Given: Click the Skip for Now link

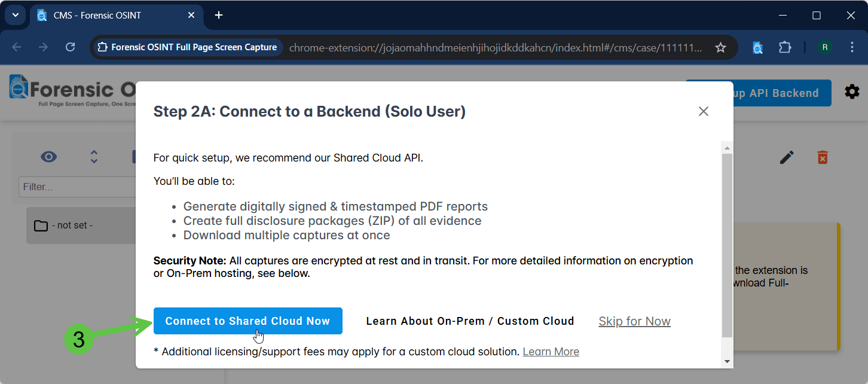Looking at the screenshot, I should click(x=634, y=321).
